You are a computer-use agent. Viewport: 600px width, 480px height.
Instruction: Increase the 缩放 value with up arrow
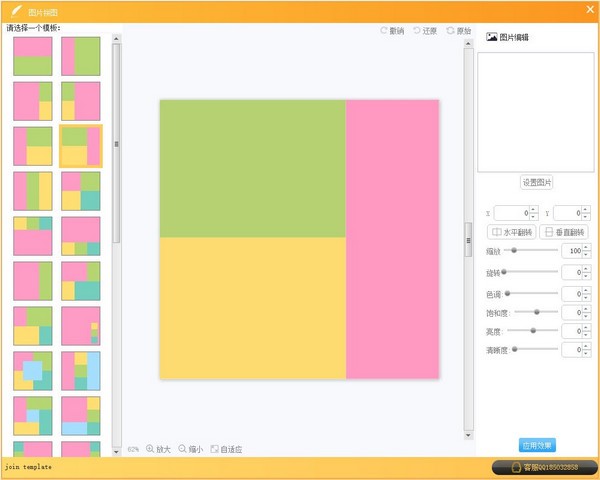click(x=586, y=247)
